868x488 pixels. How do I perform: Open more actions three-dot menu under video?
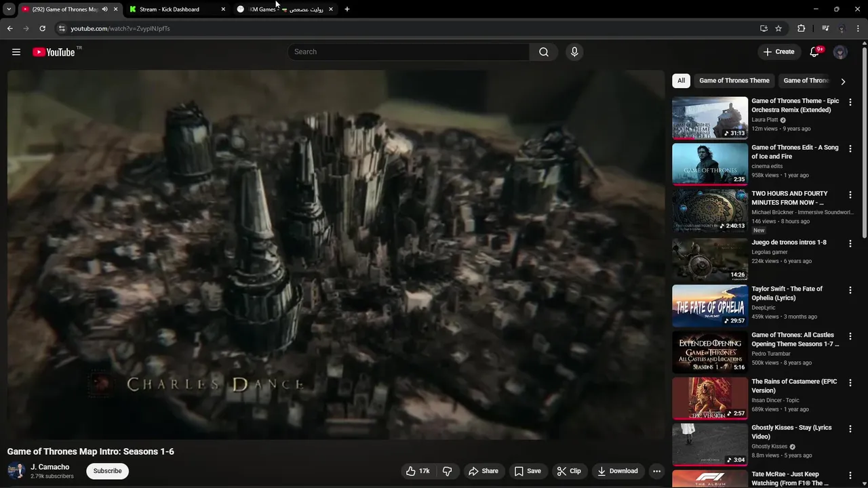[x=656, y=471]
